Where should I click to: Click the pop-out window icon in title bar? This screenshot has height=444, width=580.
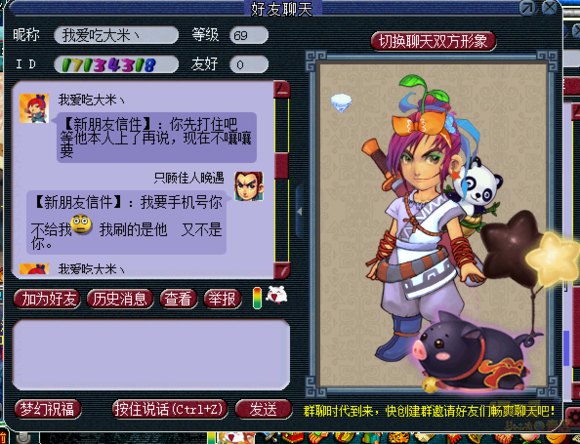527,8
